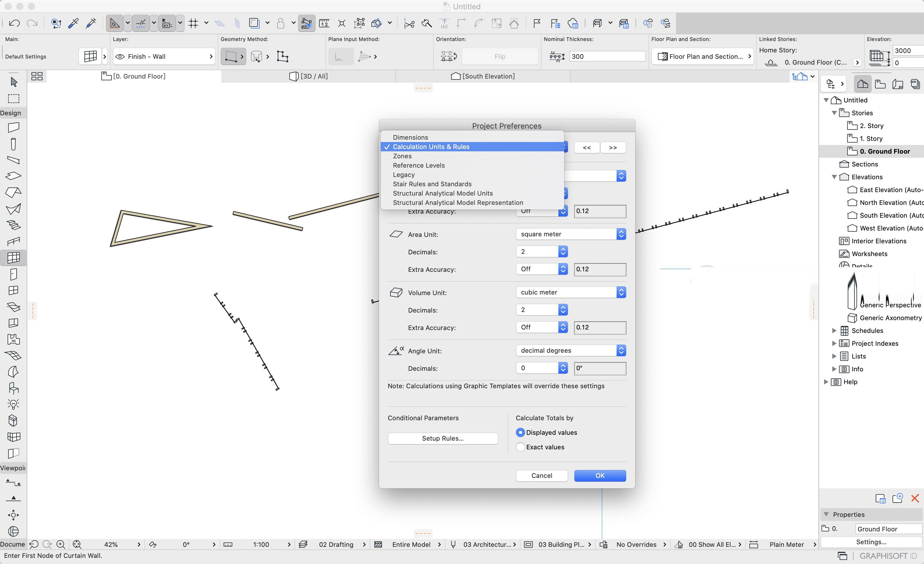The width and height of the screenshot is (924, 564).
Task: Toggle the Guide Lines toolbar button
Action: click(114, 23)
